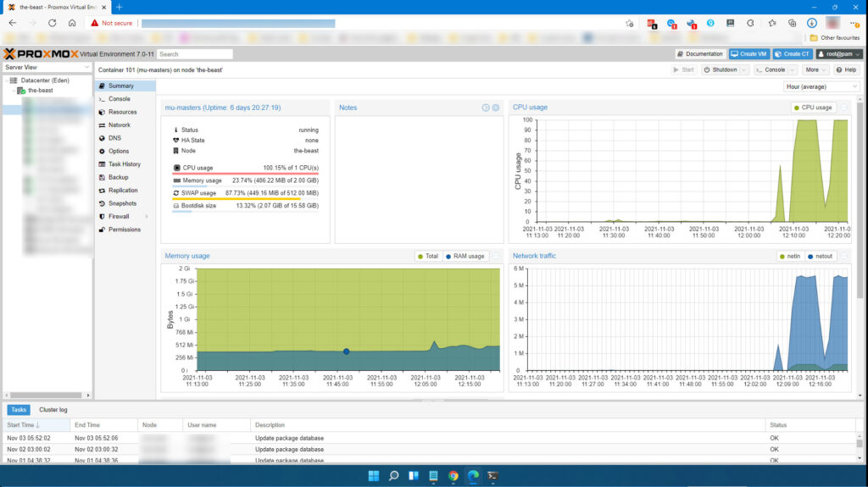Open Chrome from the taskbar
The width and height of the screenshot is (868, 487).
(453, 476)
